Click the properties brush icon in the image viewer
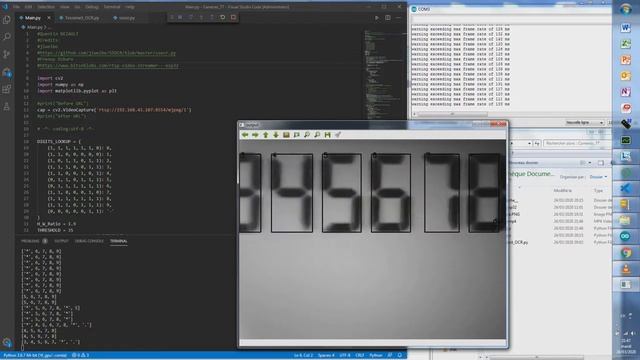 click(x=338, y=135)
